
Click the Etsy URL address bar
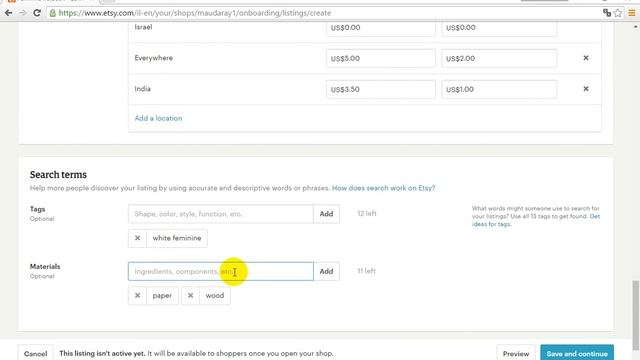(322, 13)
